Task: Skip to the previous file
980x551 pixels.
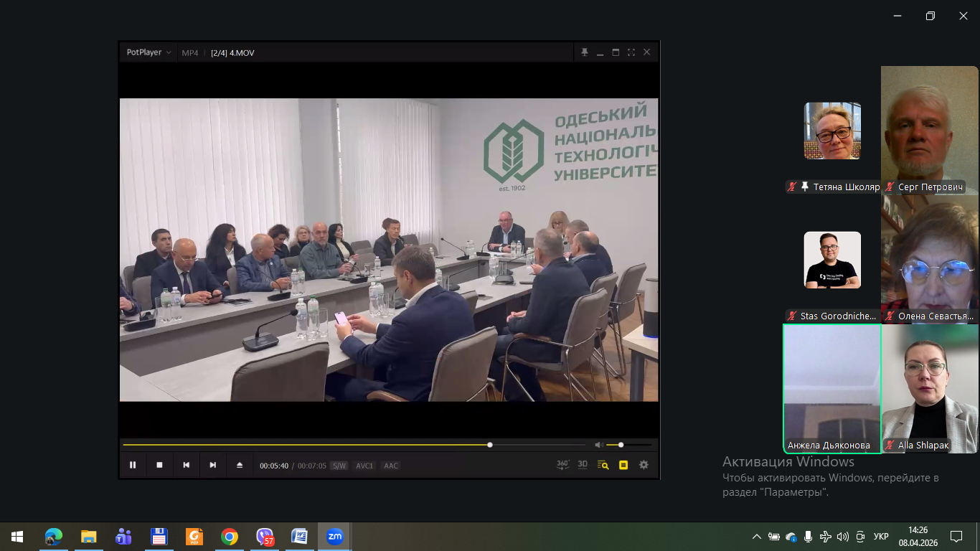Action: point(186,465)
